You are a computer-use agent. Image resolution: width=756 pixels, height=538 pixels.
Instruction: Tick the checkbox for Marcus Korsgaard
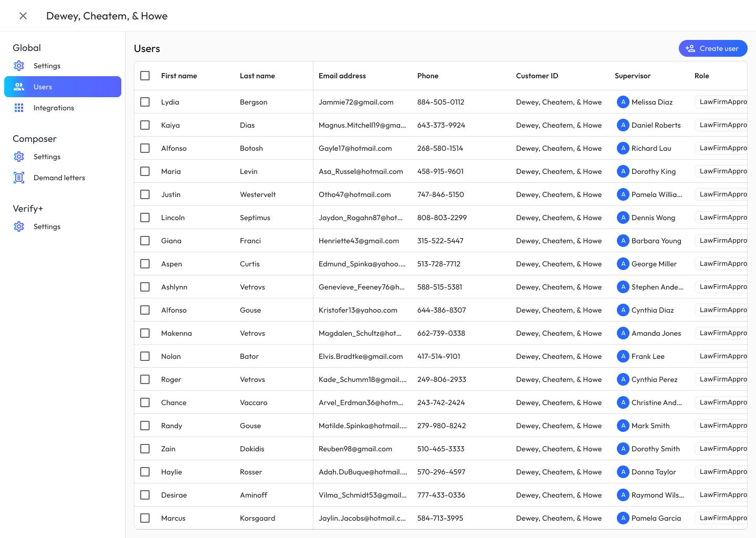click(145, 518)
